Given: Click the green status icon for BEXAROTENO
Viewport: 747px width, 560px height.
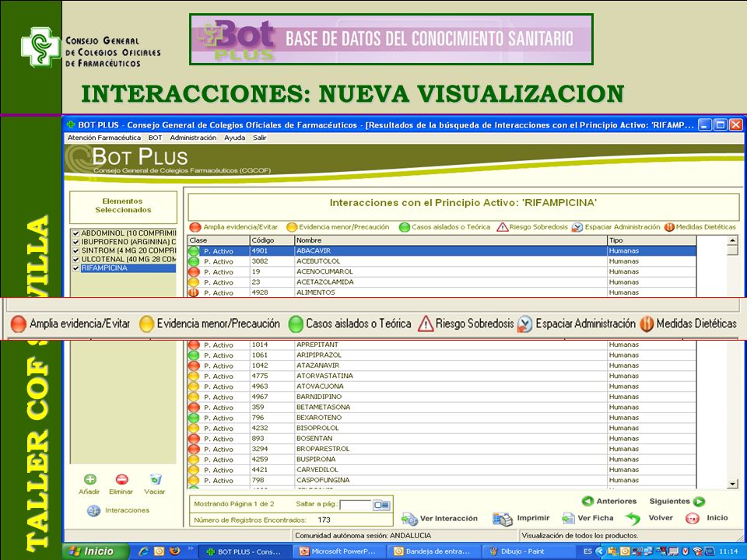Looking at the screenshot, I should click(x=194, y=418).
